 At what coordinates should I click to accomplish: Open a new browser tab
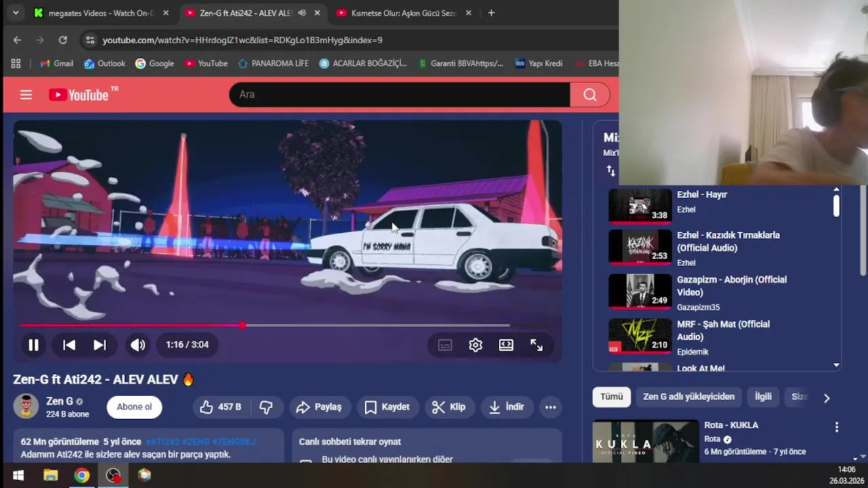tap(491, 13)
